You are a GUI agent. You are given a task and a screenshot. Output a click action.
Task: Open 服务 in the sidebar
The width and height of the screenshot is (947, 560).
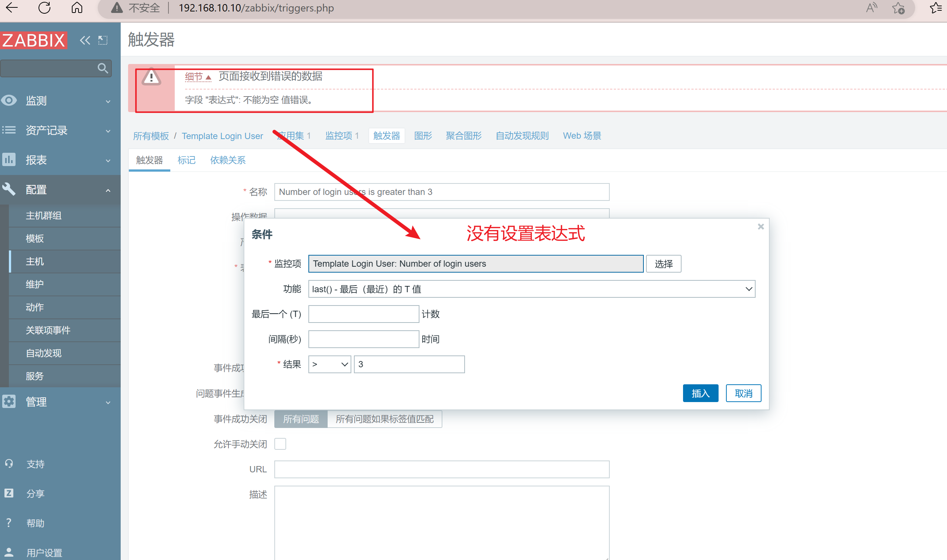(x=35, y=376)
